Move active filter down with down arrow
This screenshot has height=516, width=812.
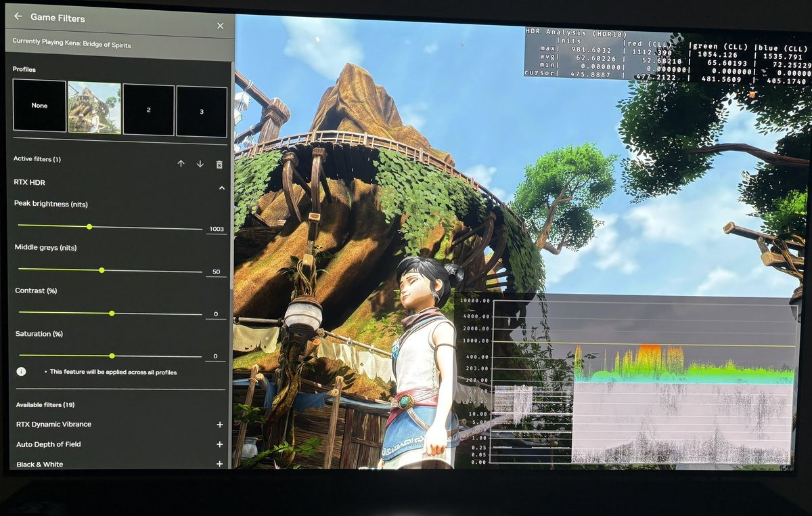(x=200, y=164)
